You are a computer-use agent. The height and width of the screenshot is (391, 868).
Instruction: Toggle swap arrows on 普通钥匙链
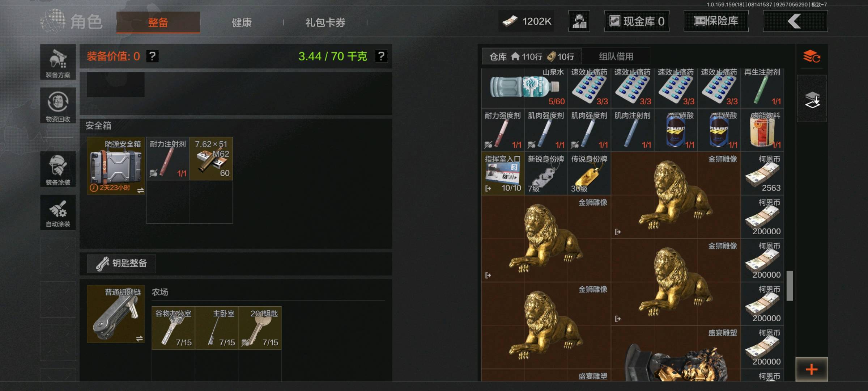point(139,339)
